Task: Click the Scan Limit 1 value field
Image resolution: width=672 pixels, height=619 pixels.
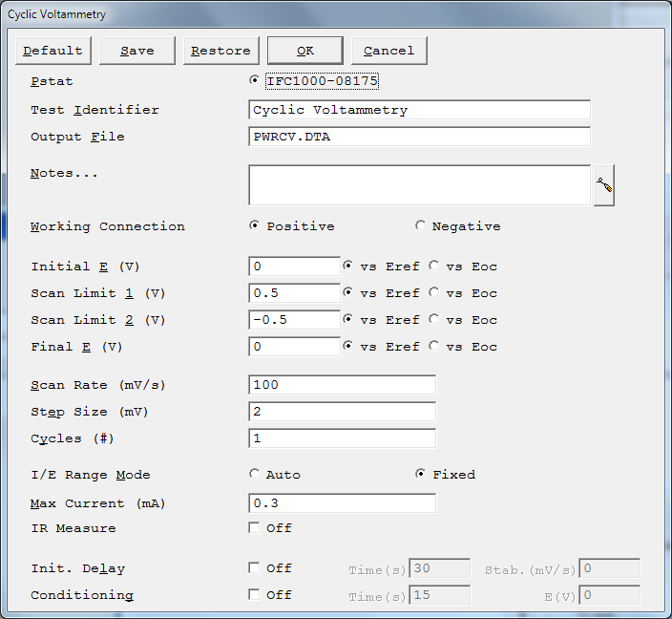Action: click(294, 293)
